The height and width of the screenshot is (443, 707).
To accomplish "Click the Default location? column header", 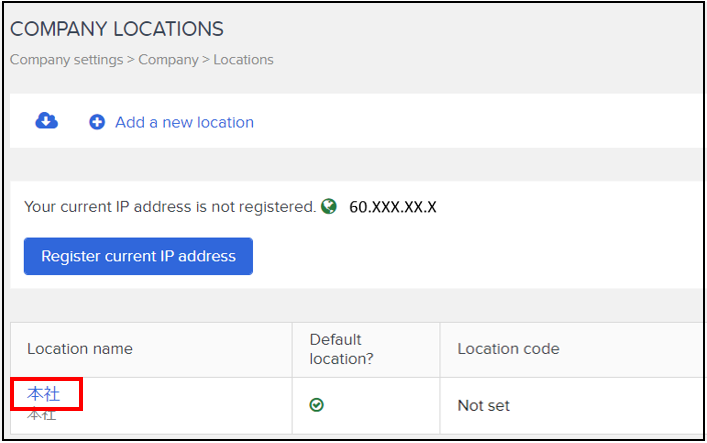I will tap(341, 349).
